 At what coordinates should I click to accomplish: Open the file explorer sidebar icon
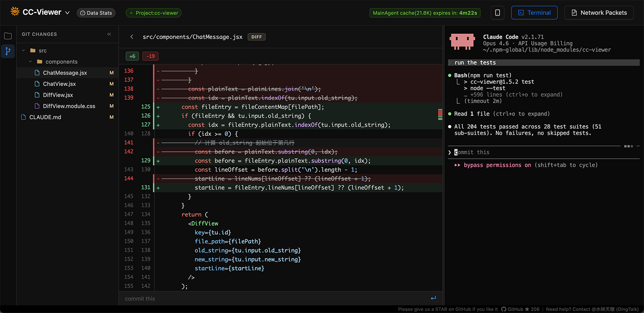8,36
